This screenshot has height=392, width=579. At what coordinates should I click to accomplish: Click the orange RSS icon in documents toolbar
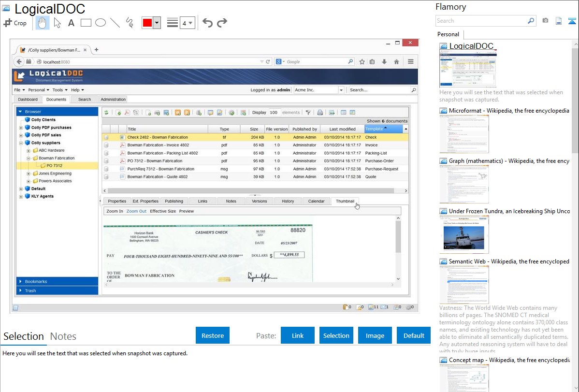pos(187,113)
